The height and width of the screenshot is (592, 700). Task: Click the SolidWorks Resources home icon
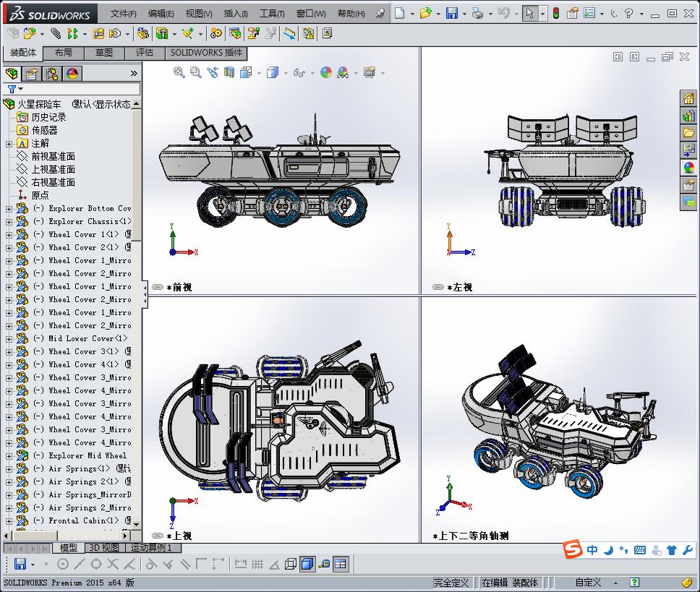(x=689, y=98)
